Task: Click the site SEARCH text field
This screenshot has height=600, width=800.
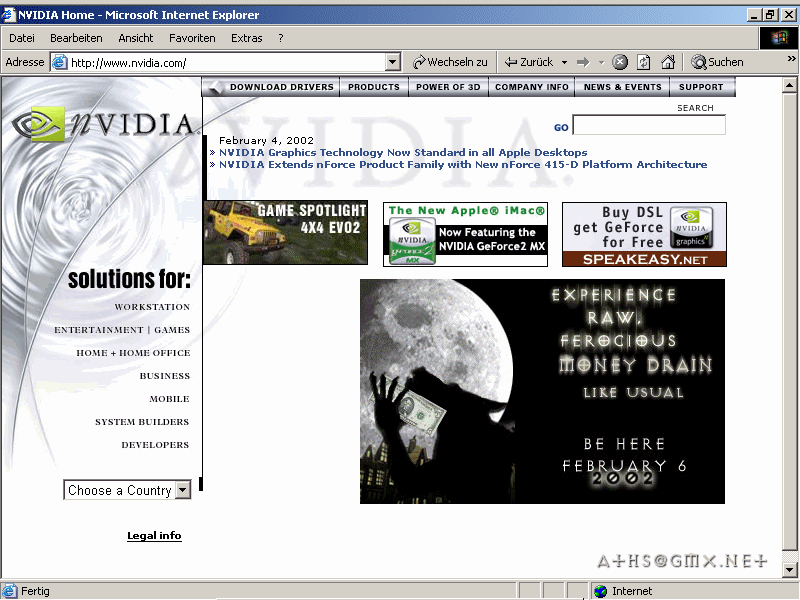Action: 649,125
